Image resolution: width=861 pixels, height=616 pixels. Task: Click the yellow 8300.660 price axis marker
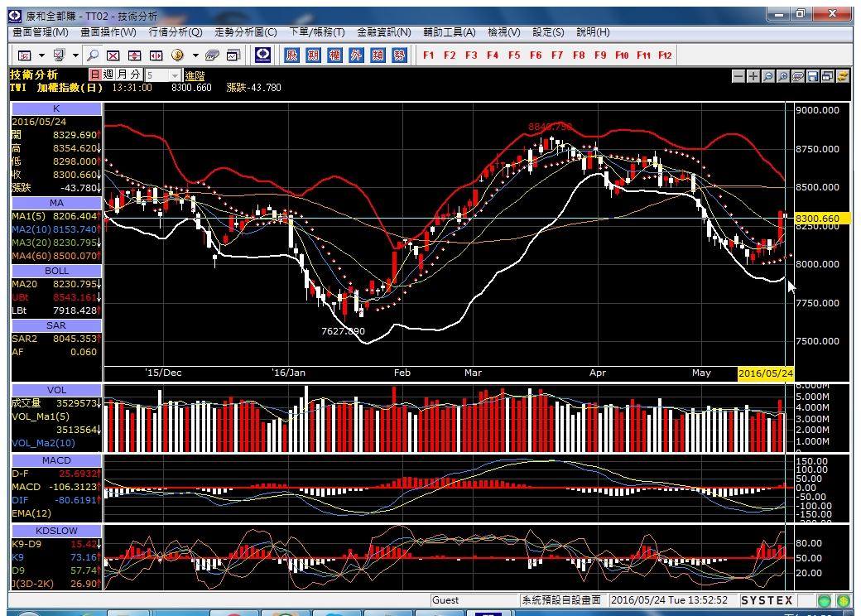tap(823, 219)
